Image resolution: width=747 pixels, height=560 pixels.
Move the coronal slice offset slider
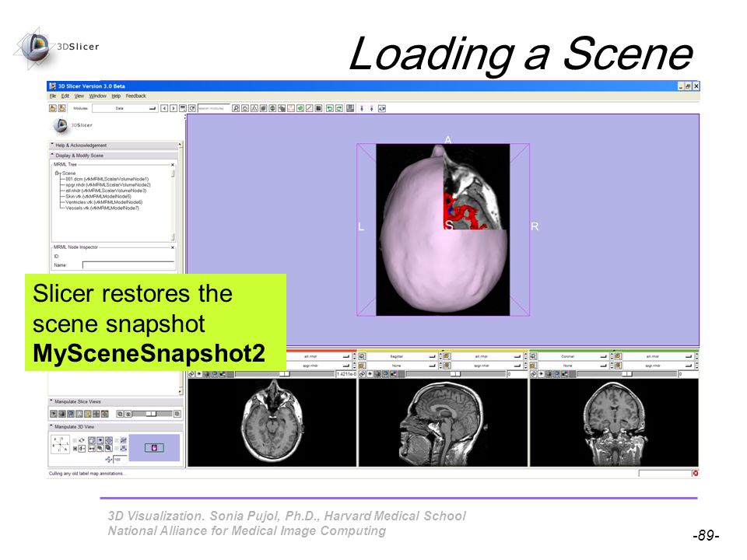(x=626, y=374)
